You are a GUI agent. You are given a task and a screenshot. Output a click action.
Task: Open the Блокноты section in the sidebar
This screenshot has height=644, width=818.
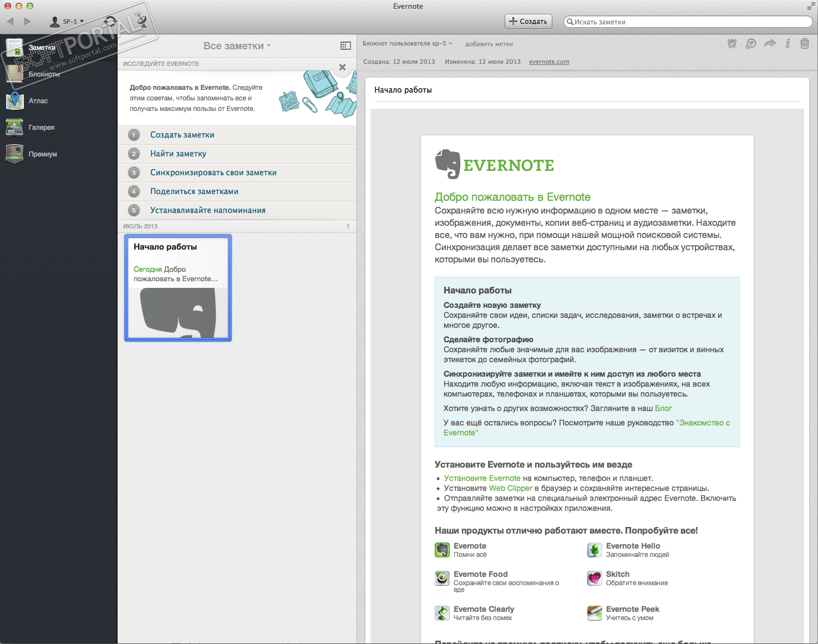(58, 74)
